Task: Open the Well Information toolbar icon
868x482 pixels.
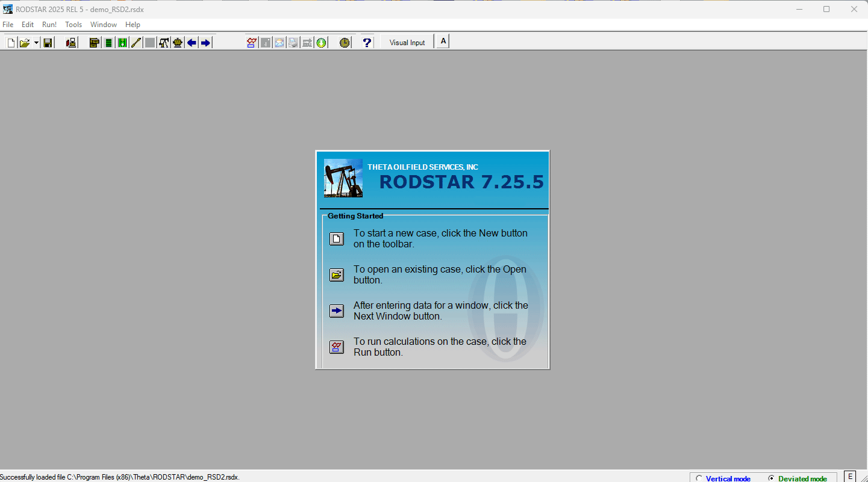Action: [95, 43]
